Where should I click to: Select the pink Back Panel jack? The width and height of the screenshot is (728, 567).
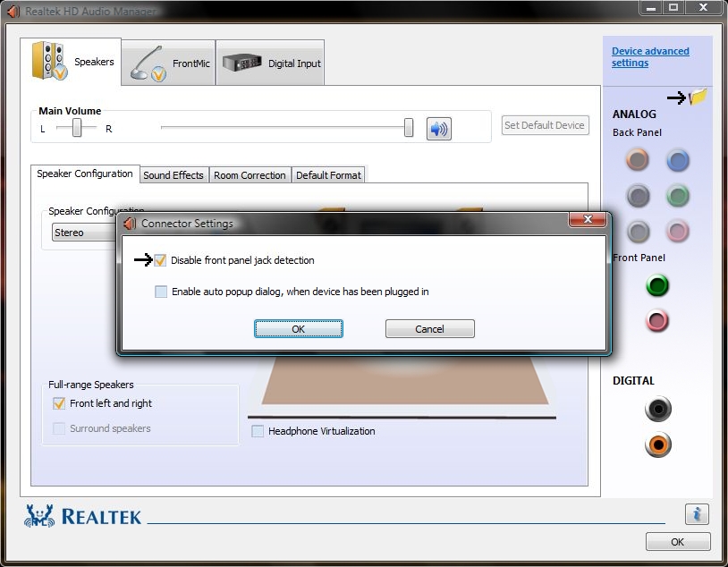pos(677,231)
